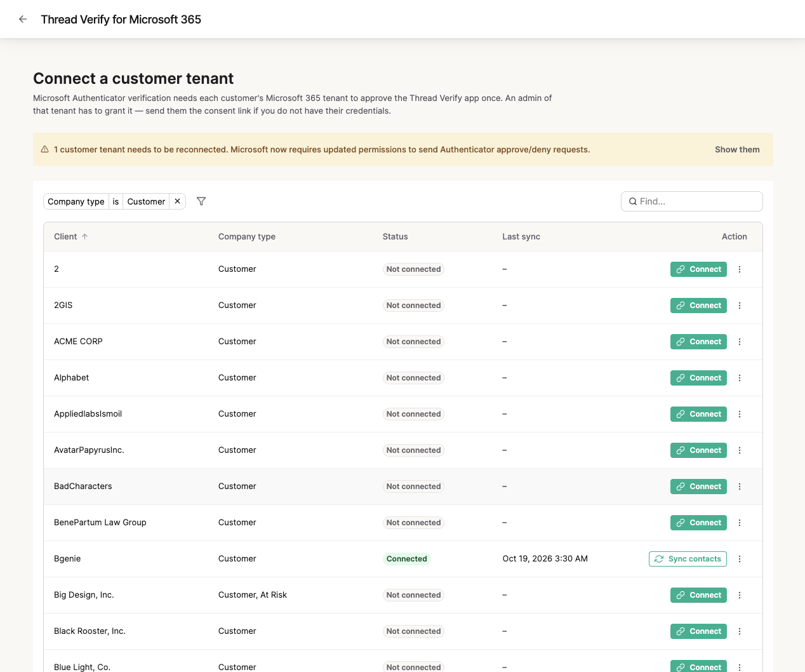Connect the AppliedlabsIsmoil tenant
This screenshot has width=805, height=672.
[x=698, y=414]
